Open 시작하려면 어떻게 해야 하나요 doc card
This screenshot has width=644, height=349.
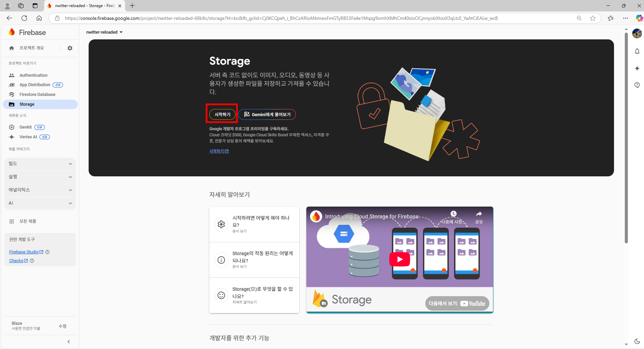click(254, 224)
